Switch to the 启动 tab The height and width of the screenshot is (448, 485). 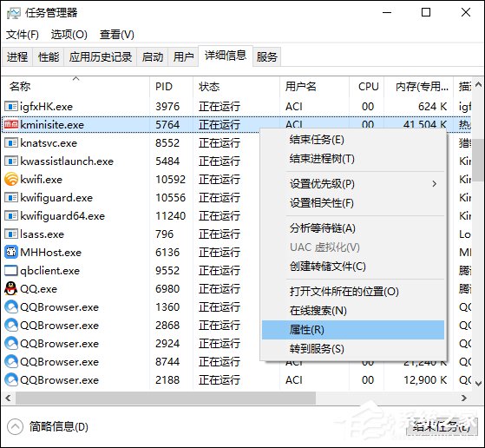click(x=153, y=57)
